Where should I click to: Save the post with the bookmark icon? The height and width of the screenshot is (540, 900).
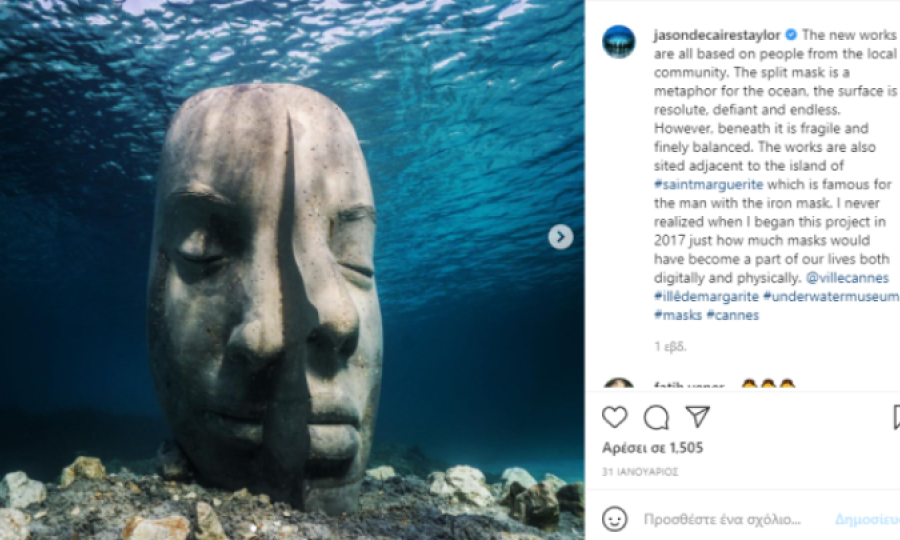pyautogui.click(x=897, y=417)
